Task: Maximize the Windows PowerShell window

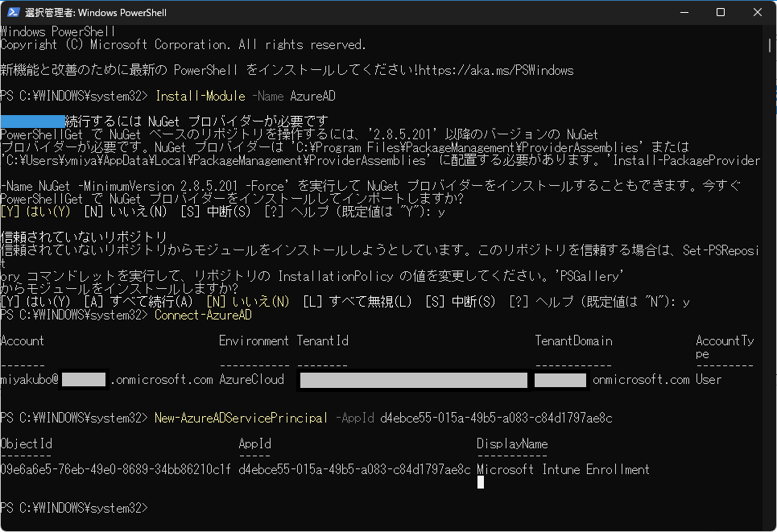Action: 721,12
